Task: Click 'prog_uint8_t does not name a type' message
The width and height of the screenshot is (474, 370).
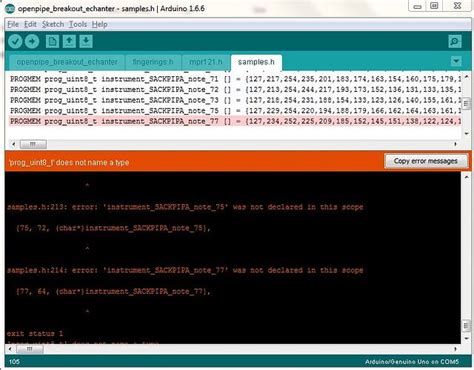Action: click(x=69, y=163)
